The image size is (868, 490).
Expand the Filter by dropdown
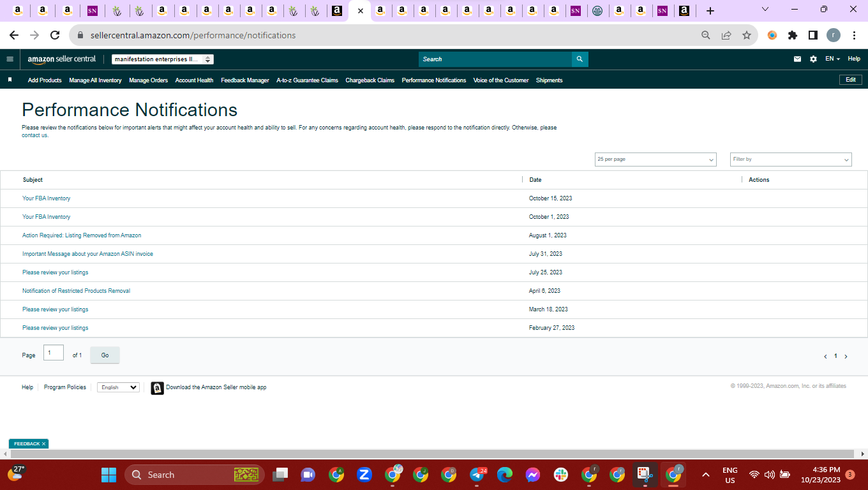791,160
